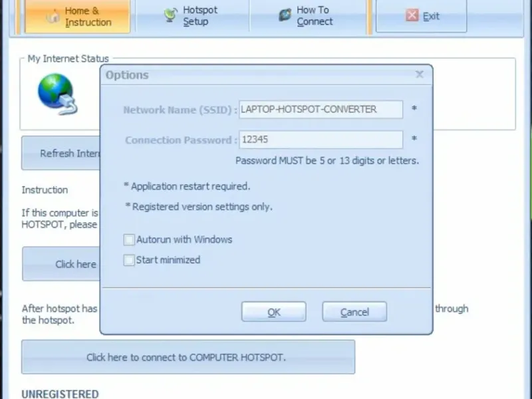Click here to connect to COMPUTER HOTSPOT
The width and height of the screenshot is (532, 399).
click(x=188, y=357)
